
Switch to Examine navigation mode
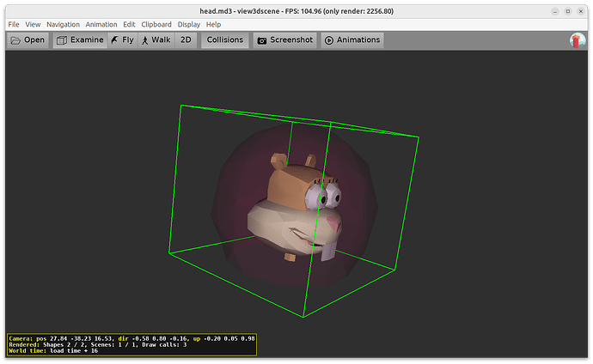80,40
